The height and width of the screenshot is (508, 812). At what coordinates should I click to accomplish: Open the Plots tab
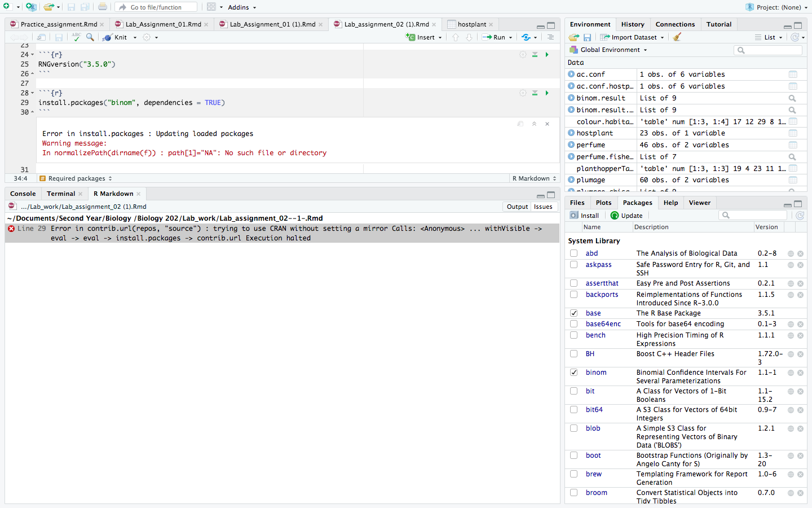pyautogui.click(x=603, y=203)
